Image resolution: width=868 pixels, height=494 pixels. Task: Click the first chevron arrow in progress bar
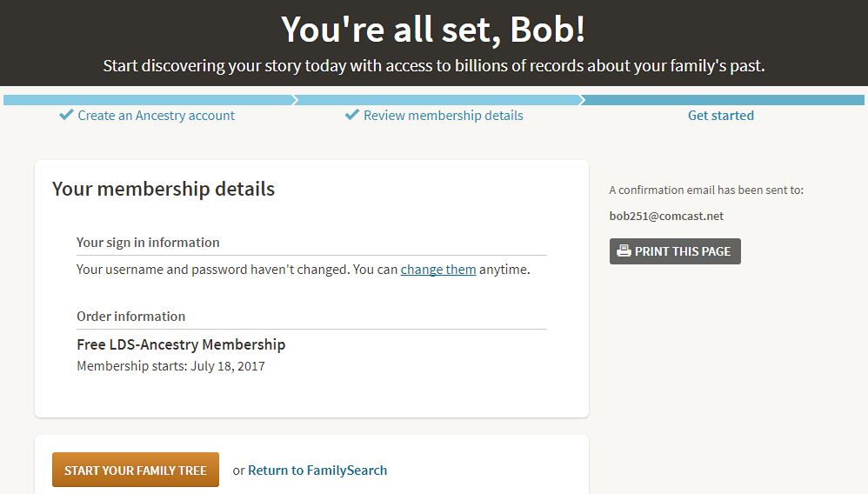click(294, 100)
